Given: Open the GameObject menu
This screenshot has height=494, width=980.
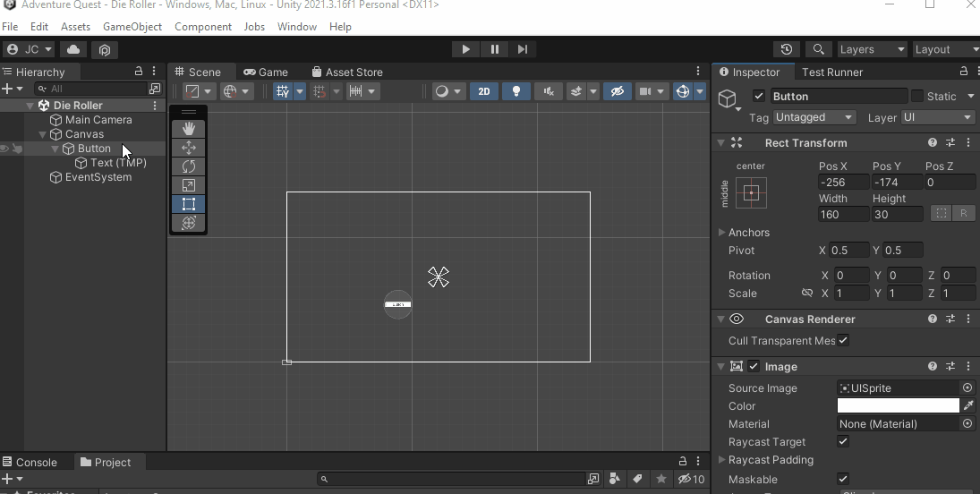Looking at the screenshot, I should 132,26.
